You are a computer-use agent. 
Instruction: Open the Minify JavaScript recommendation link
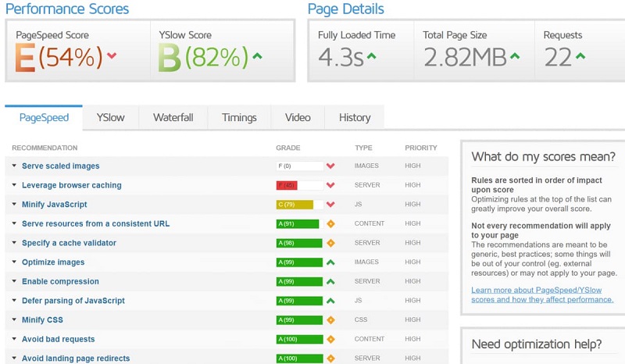(54, 204)
